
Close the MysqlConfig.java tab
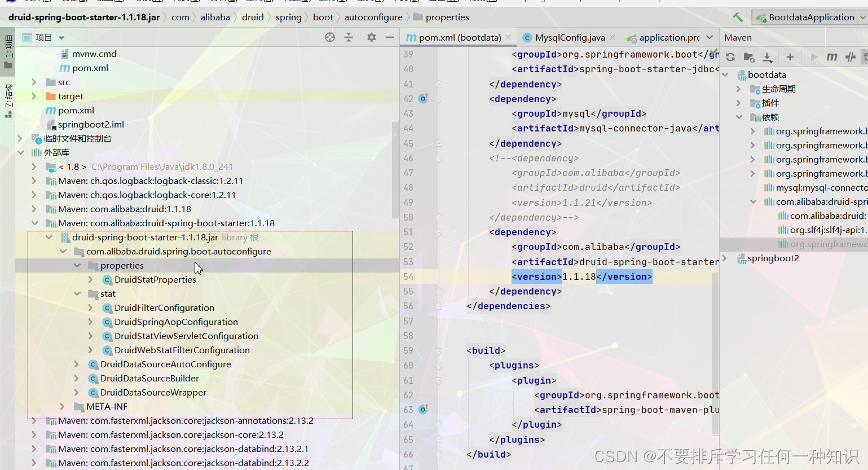pyautogui.click(x=613, y=37)
